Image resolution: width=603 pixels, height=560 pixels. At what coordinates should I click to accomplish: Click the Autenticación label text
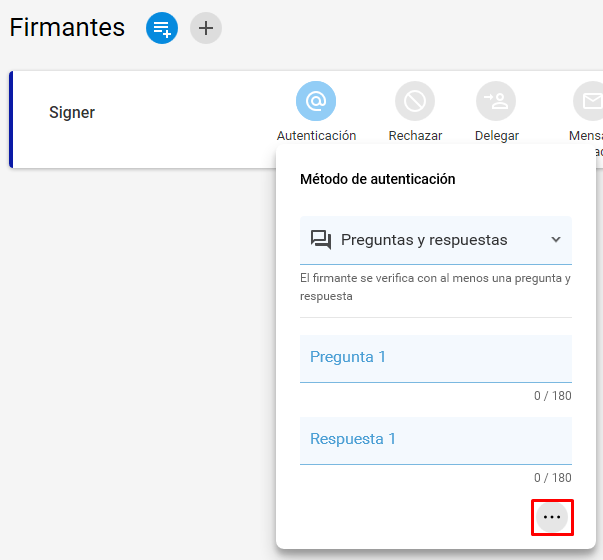pyautogui.click(x=316, y=136)
